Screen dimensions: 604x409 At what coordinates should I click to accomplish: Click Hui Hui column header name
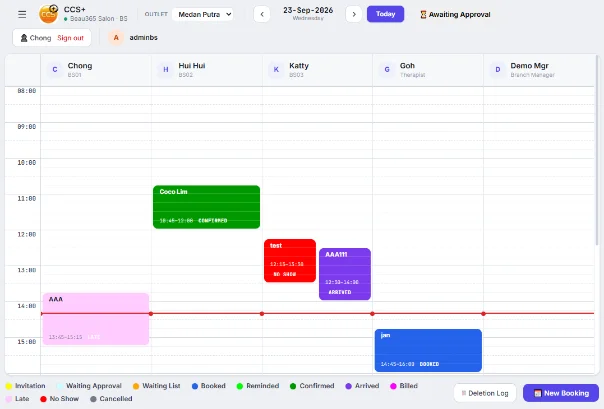click(x=192, y=66)
